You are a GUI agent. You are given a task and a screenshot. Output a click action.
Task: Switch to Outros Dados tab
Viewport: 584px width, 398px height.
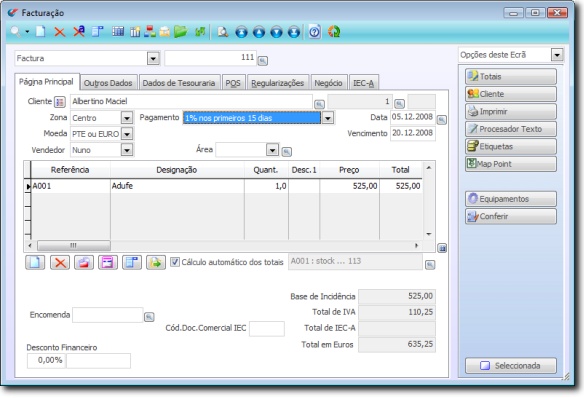click(108, 83)
